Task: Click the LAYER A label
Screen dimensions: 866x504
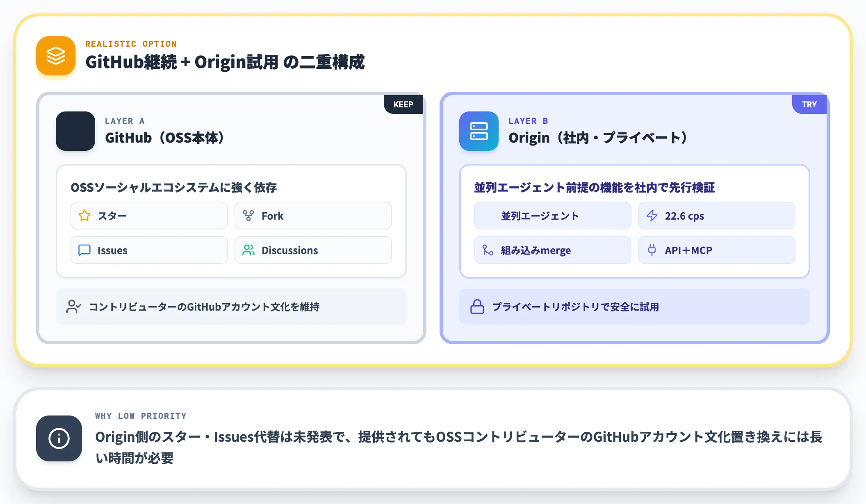Action: 125,121
